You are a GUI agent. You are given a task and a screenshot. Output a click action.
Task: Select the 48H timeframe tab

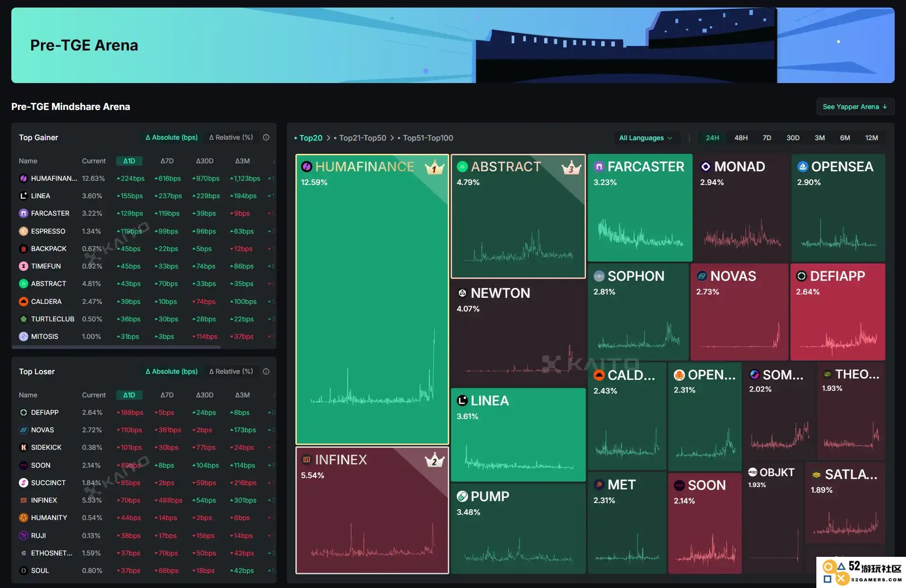pyautogui.click(x=741, y=138)
